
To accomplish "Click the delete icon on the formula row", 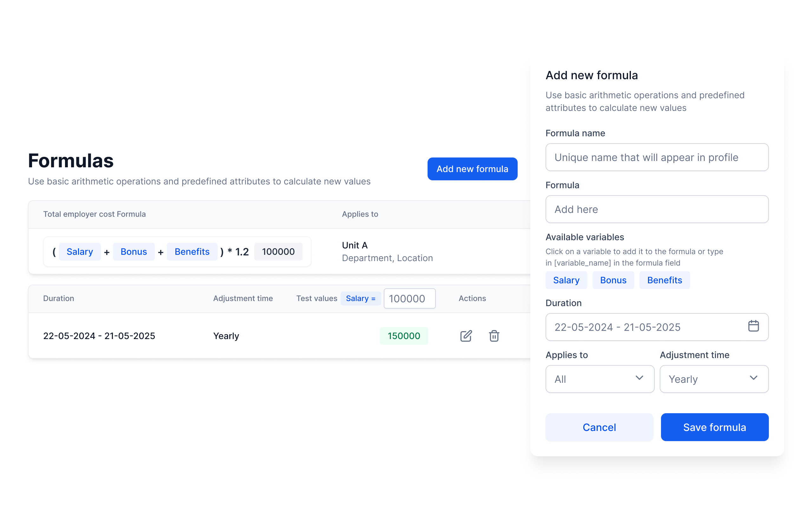I will 494,335.
